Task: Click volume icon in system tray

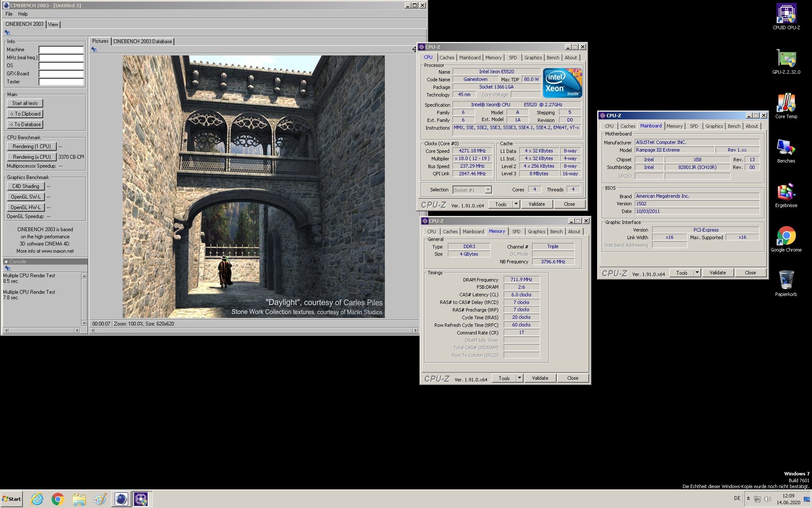Action: (x=767, y=499)
